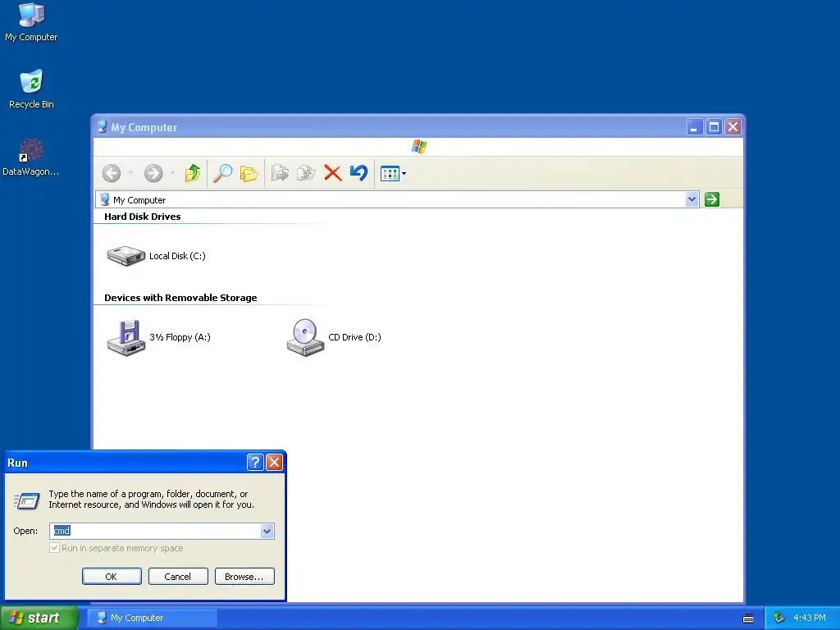Select the My Computer desktop icon
This screenshot has height=630, width=840.
click(31, 22)
